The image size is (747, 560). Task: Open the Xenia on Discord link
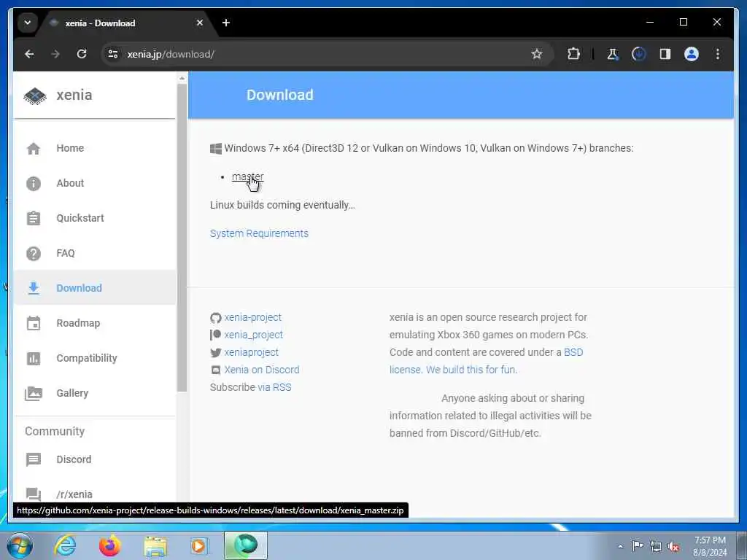[x=262, y=370]
